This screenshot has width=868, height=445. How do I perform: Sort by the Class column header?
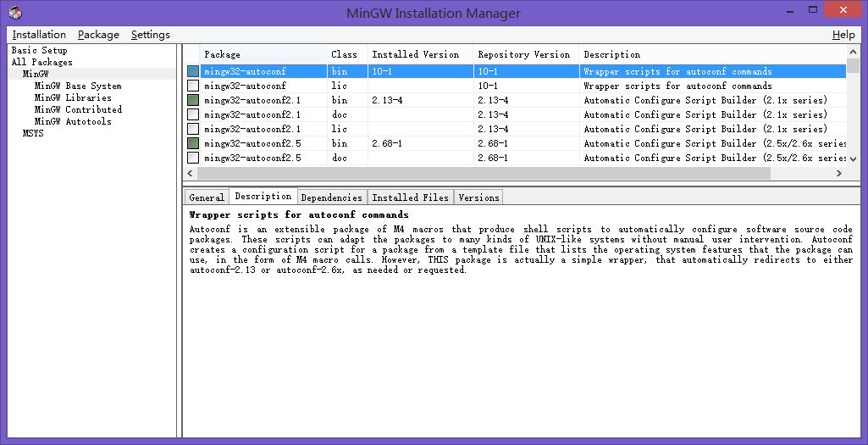[x=347, y=54]
